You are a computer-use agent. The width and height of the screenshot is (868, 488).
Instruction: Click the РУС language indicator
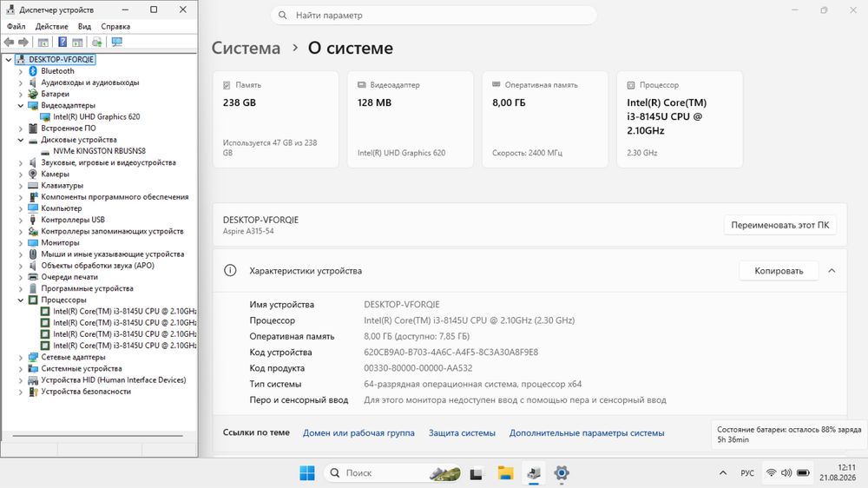[x=747, y=473]
